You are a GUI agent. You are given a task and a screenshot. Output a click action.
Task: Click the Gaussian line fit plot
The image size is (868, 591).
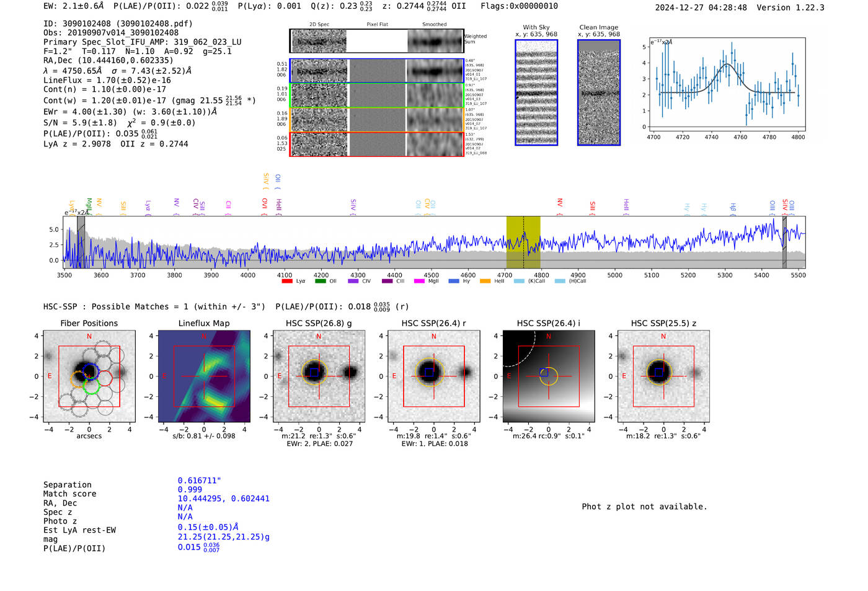point(727,84)
